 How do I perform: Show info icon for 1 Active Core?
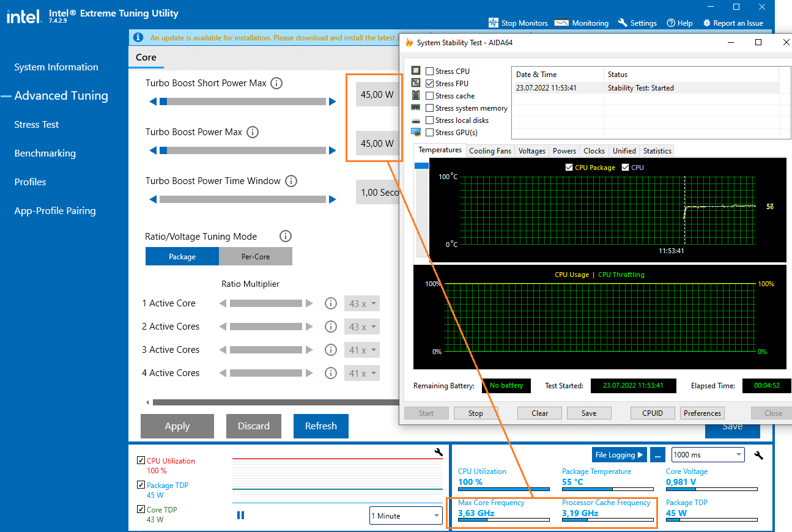click(x=331, y=303)
